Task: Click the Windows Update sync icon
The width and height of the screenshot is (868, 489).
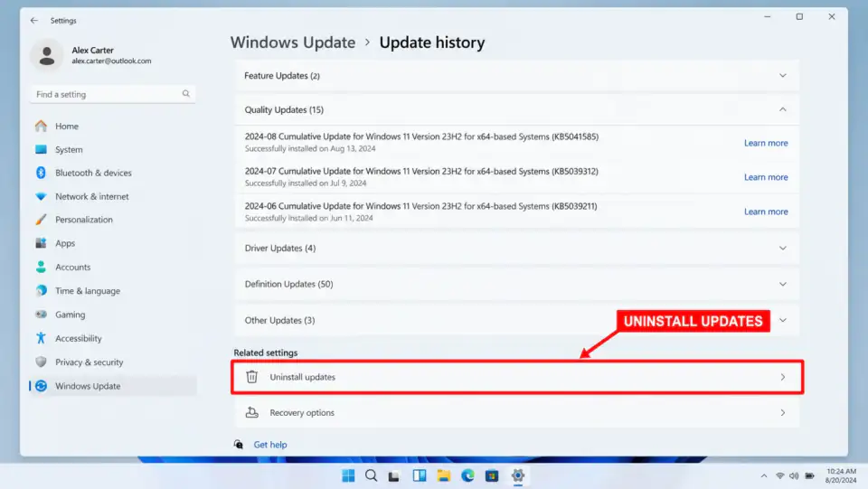Action: click(41, 386)
